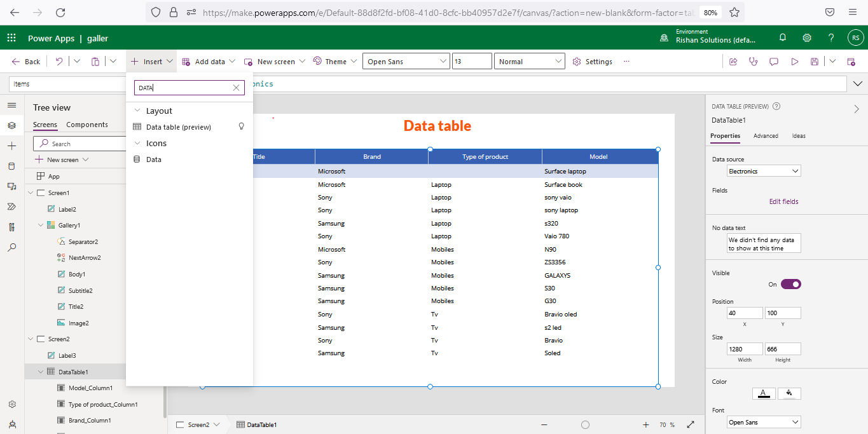Image resolution: width=868 pixels, height=434 pixels.
Task: Insert Data table (preview) from the list
Action: click(x=178, y=127)
